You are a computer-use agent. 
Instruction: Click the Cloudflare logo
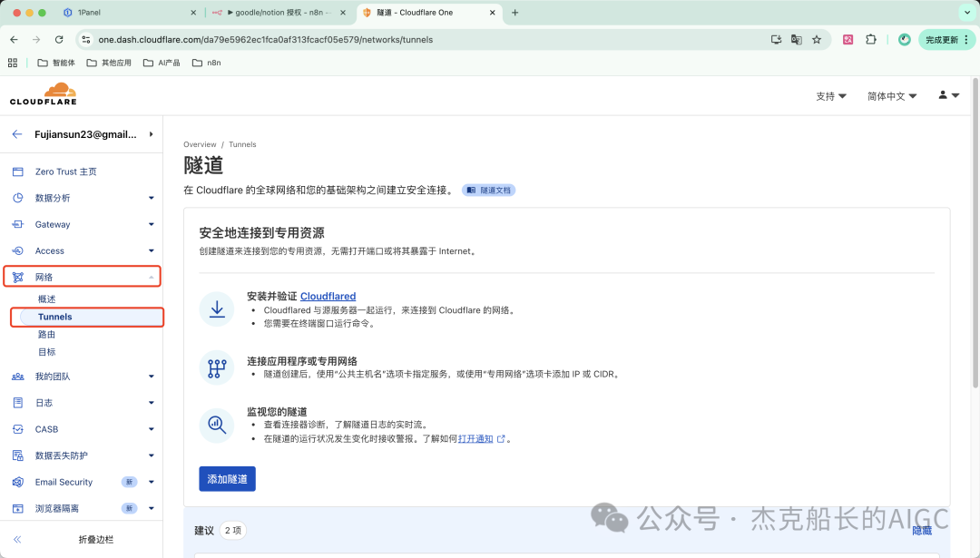pyautogui.click(x=44, y=93)
